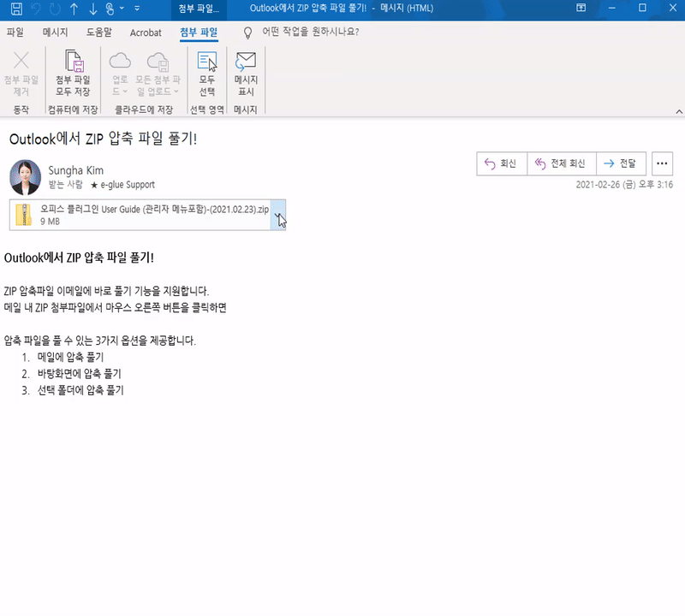Open 모든 첨부 파일 업로드 dropdown
The image size is (685, 616).
pyautogui.click(x=158, y=74)
